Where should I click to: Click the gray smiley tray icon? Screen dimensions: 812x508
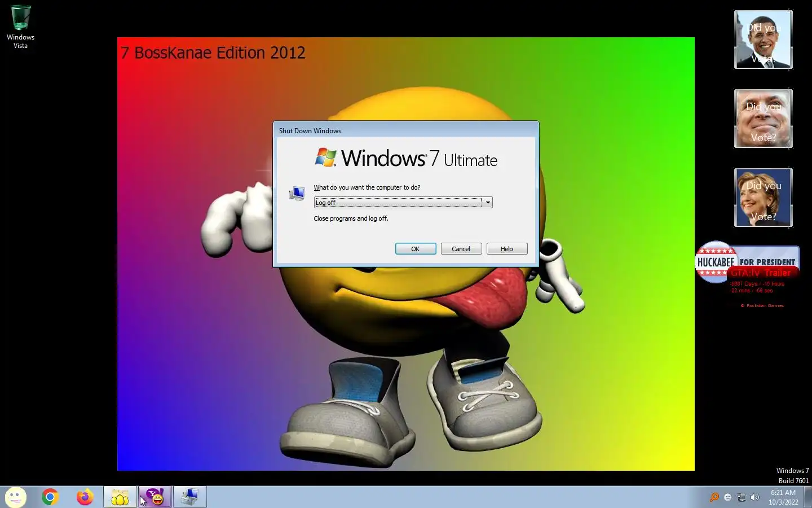click(x=727, y=497)
